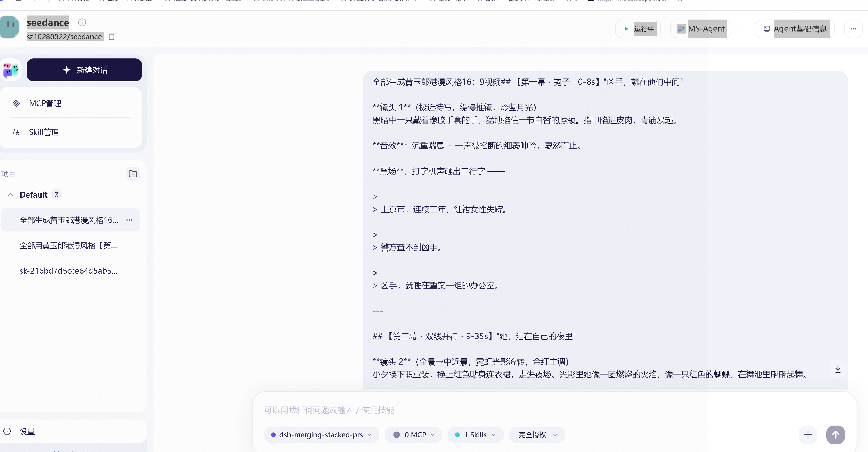The width and height of the screenshot is (868, 452).
Task: Expand the 1 Skills dropdown
Action: click(x=475, y=435)
